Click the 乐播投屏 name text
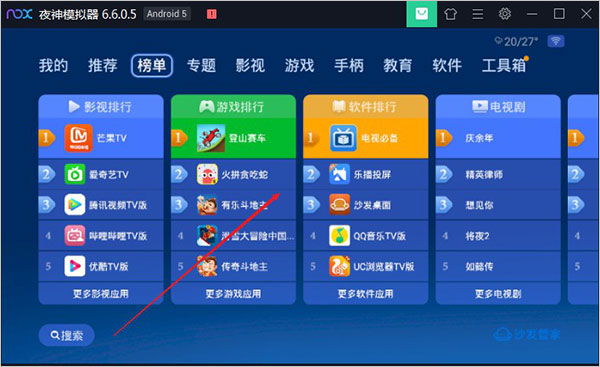This screenshot has width=600, height=367. pyautogui.click(x=372, y=175)
